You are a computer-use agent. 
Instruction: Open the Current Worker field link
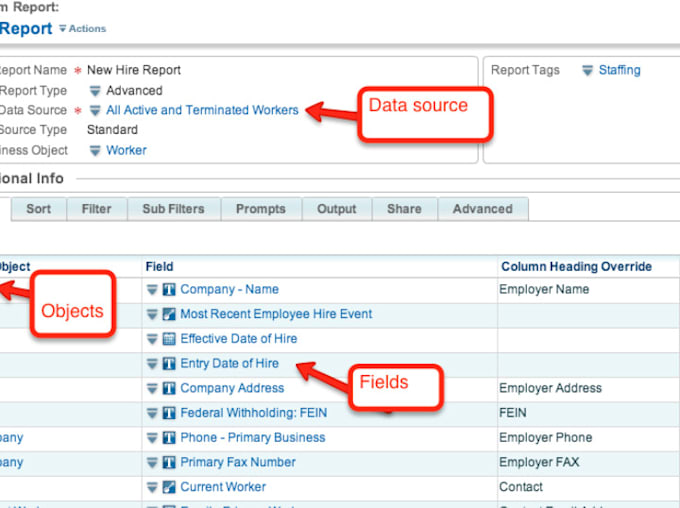tap(223, 487)
